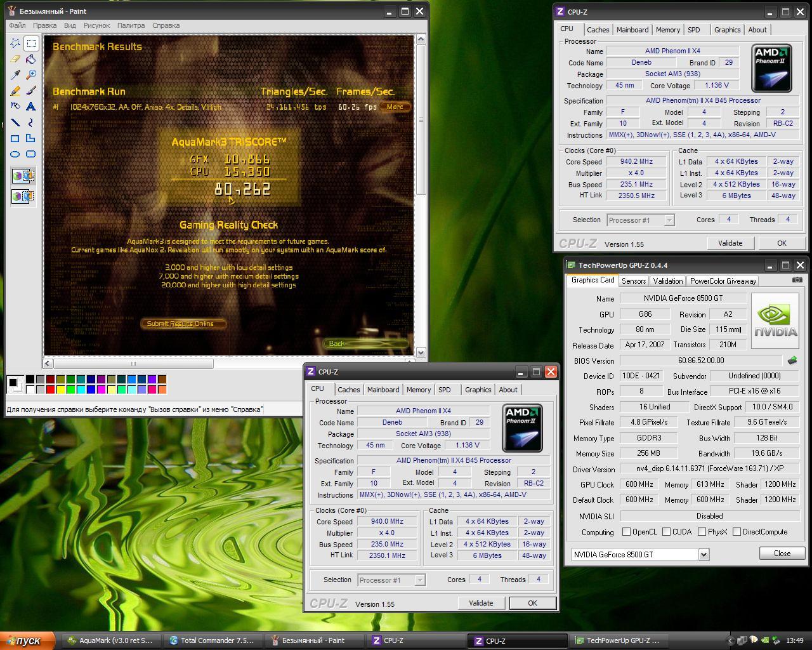Click Validate in the lower CPU-Z window

coord(481,603)
